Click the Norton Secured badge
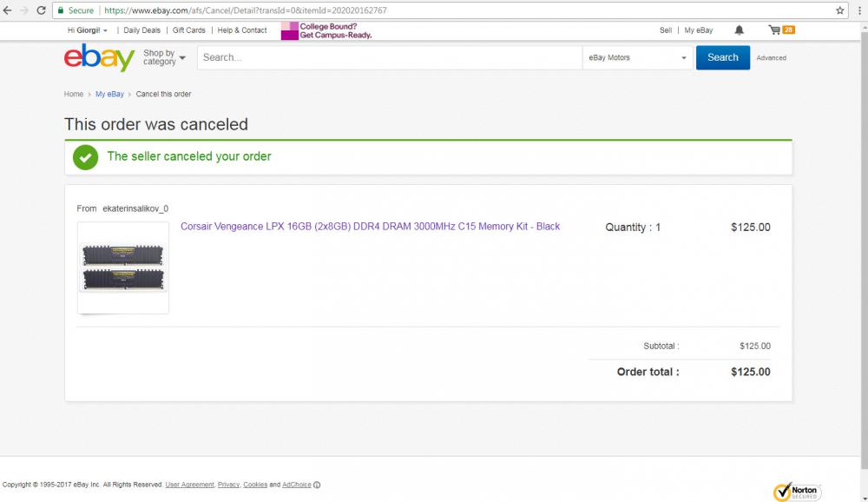 797,492
